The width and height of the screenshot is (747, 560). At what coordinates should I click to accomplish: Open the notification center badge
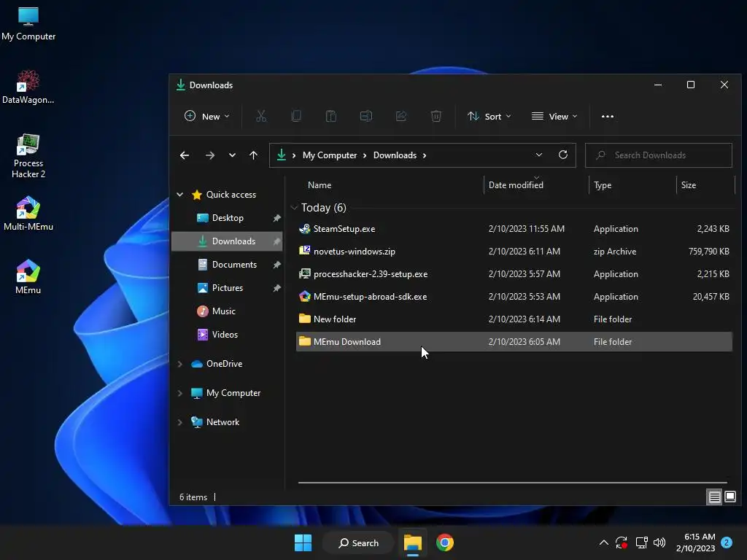pyautogui.click(x=727, y=542)
